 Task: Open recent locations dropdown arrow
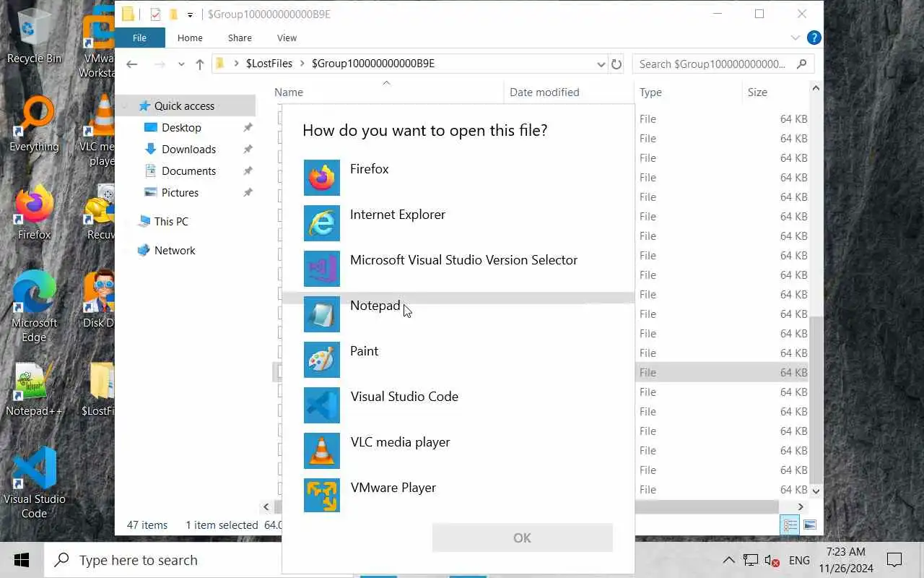pyautogui.click(x=181, y=64)
